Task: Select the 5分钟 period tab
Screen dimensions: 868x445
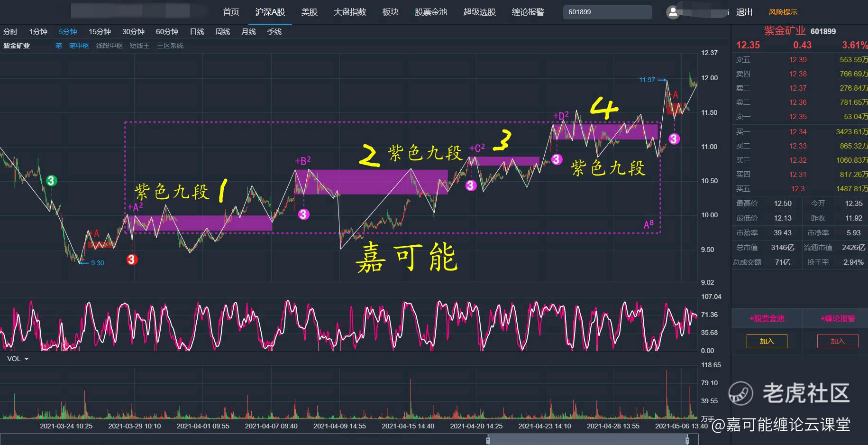Action: coord(68,32)
